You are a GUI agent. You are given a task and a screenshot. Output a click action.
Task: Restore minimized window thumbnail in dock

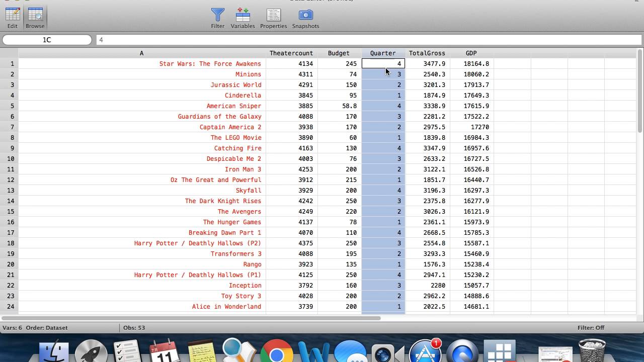pos(555,354)
